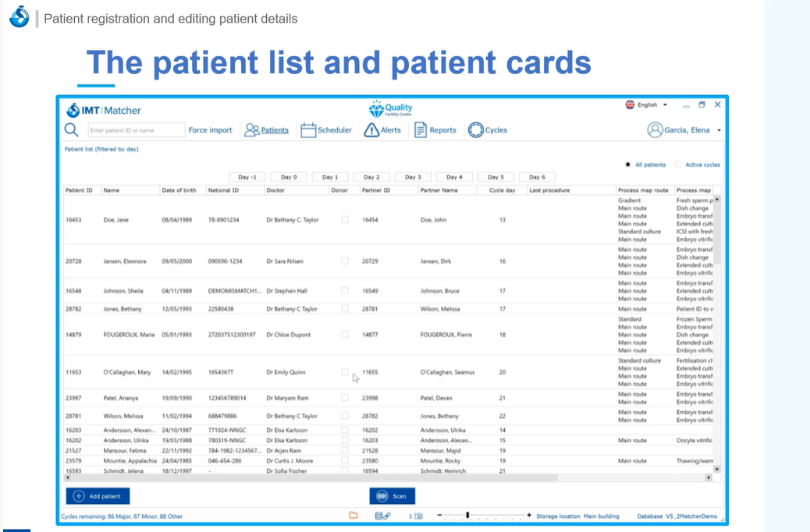Open the Reports document icon
The image size is (810, 532).
click(421, 130)
